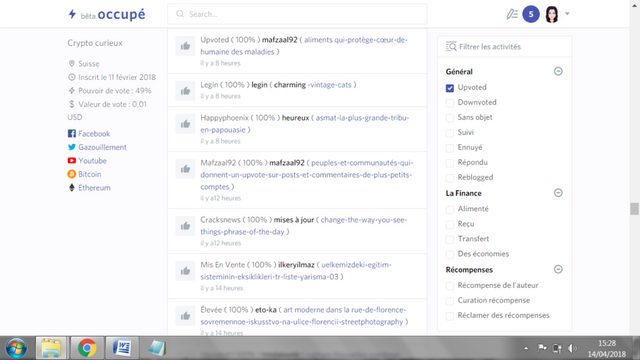Enable the Reblogged filter checkbox
Image resolution: width=640 pixels, height=360 pixels.
tap(450, 178)
